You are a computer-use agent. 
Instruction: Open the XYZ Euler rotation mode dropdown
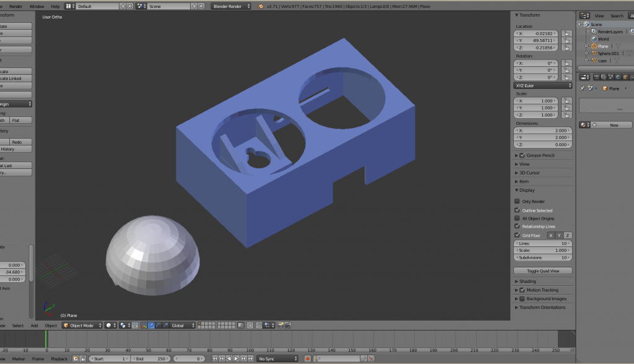pyautogui.click(x=542, y=86)
